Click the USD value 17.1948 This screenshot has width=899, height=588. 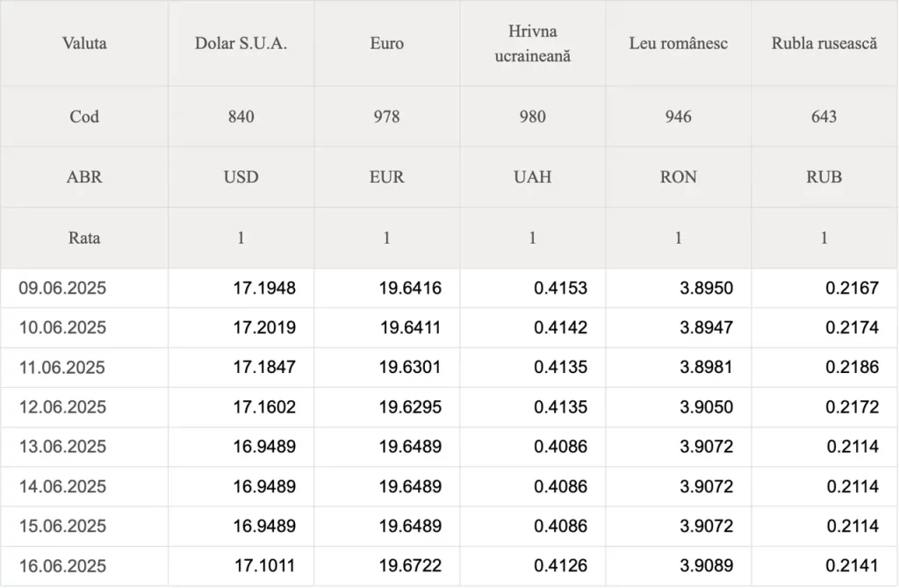(264, 288)
